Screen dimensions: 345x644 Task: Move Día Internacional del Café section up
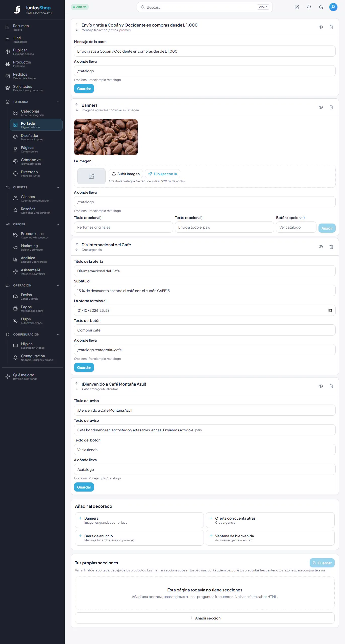77,244
